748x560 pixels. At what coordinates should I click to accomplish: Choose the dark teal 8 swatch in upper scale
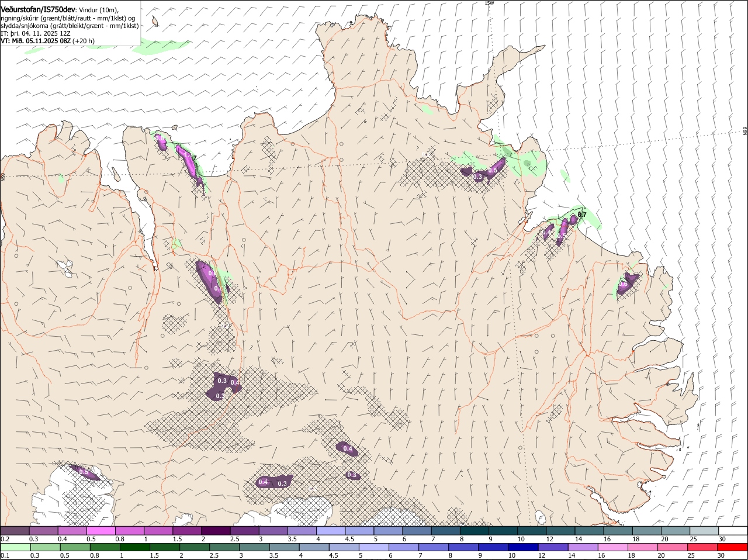click(475, 531)
